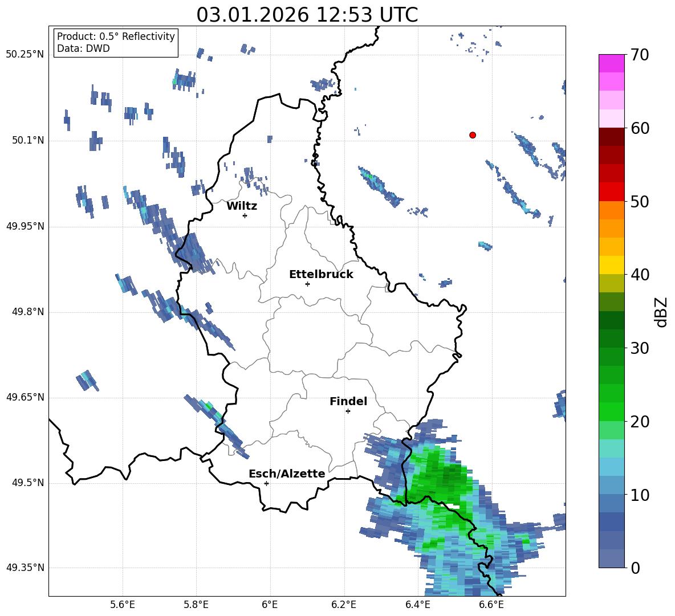Click the red station marker dot
675x616 pixels.
tap(473, 135)
